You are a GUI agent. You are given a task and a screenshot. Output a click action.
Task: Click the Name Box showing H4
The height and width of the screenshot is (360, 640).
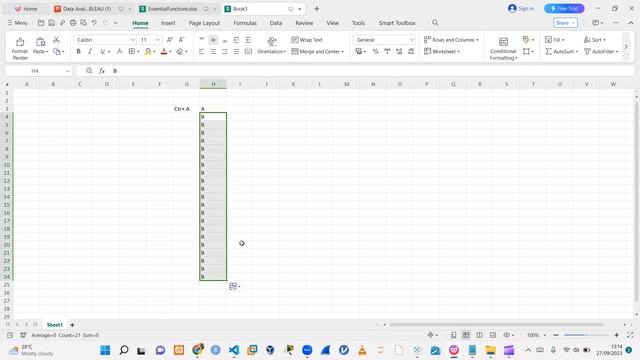(x=39, y=71)
